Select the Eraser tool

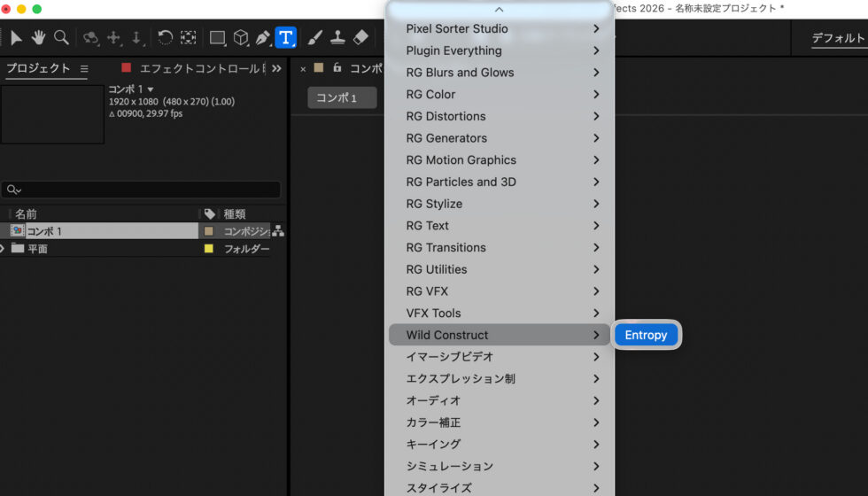pos(360,37)
